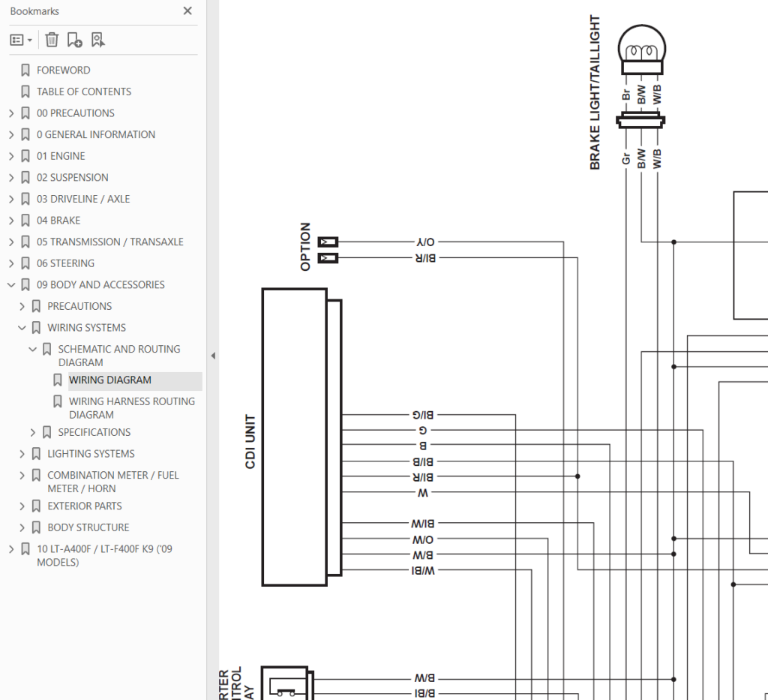The height and width of the screenshot is (700, 768).
Task: Find the current bookmark icon
Action: (98, 40)
